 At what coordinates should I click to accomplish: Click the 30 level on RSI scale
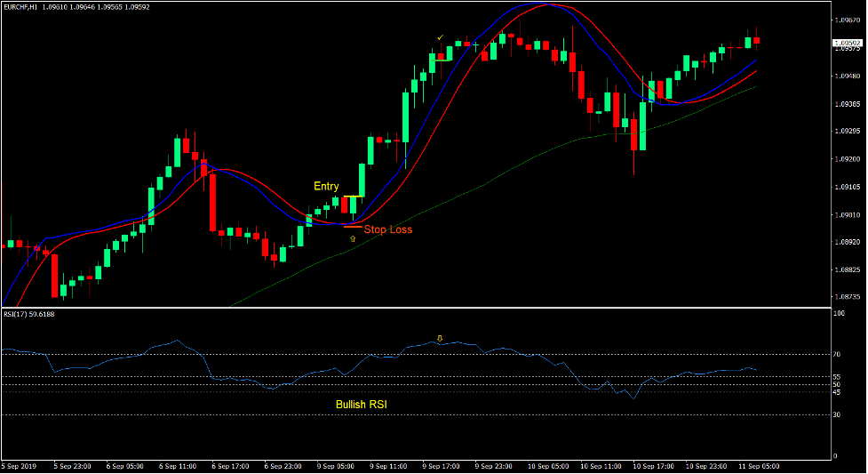[x=837, y=415]
